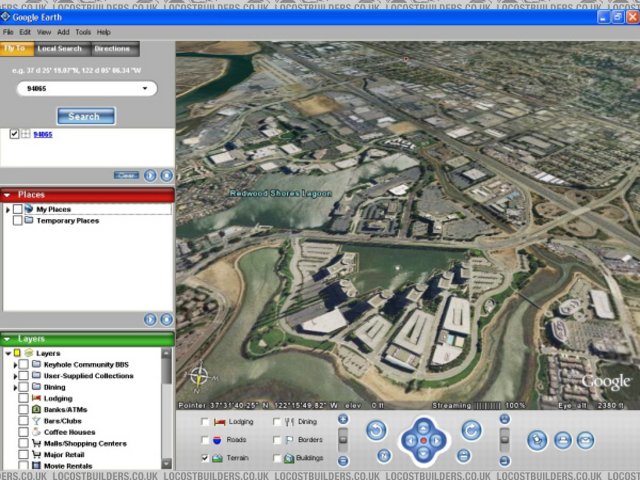Image resolution: width=640 pixels, height=480 pixels.
Task: Clear the search results
Action: (x=126, y=176)
